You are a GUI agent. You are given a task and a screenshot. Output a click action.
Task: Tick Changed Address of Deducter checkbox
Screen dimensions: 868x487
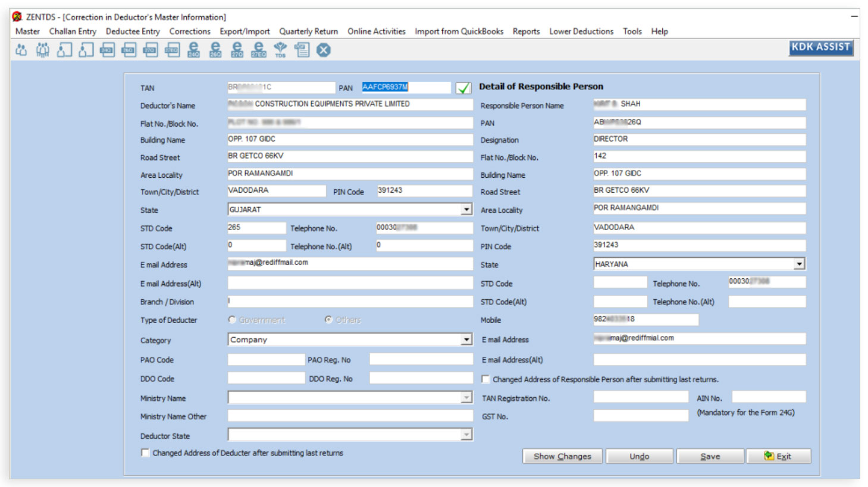(x=145, y=453)
